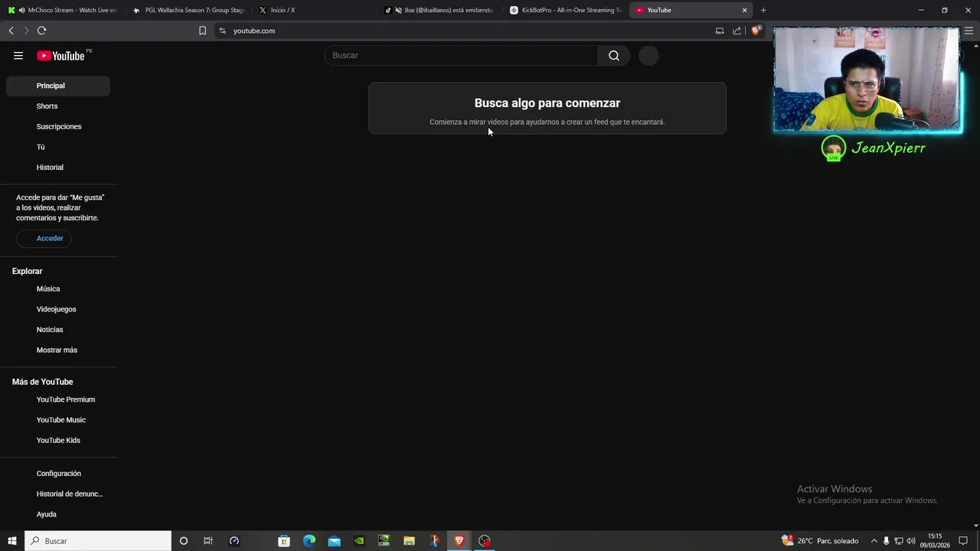Screen dimensions: 980x551
Task: Click the round button beside search
Action: click(x=648, y=55)
